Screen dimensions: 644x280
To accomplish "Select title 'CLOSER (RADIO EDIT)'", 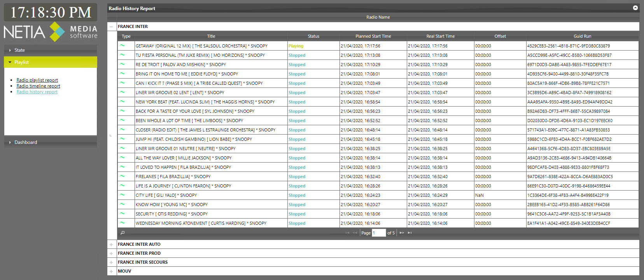I will tap(205, 130).
